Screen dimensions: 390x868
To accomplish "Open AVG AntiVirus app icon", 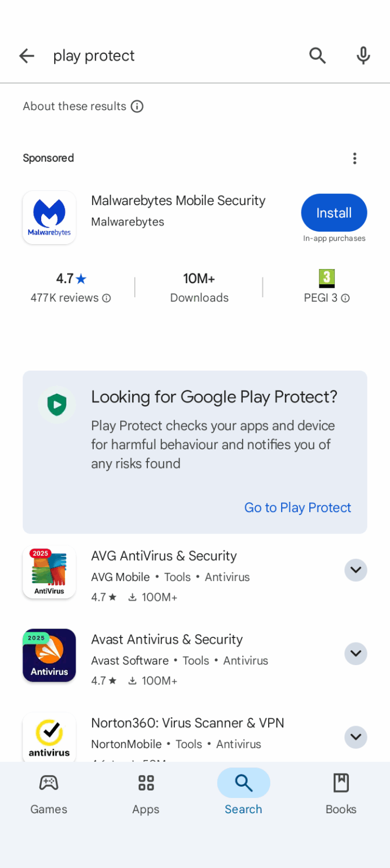I will point(49,572).
